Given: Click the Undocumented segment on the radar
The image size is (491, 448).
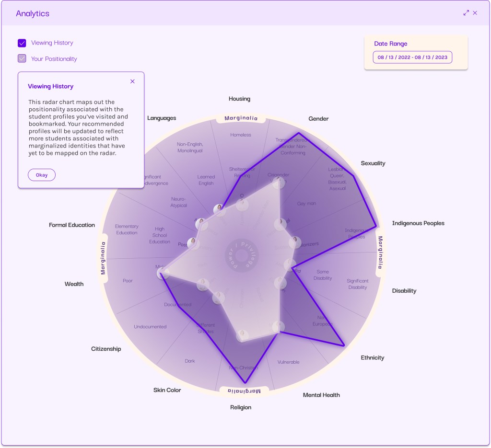Looking at the screenshot, I should pos(150,327).
